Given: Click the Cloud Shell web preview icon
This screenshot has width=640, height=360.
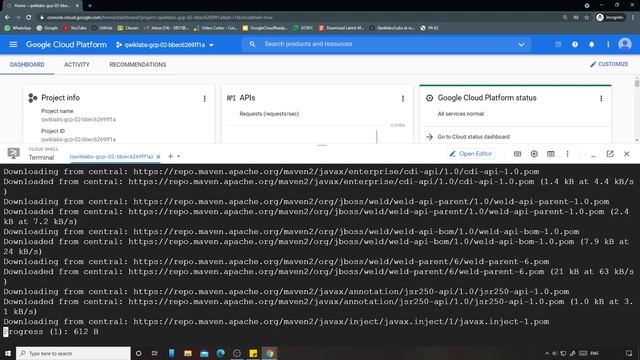Looking at the screenshot, I should tap(551, 154).
